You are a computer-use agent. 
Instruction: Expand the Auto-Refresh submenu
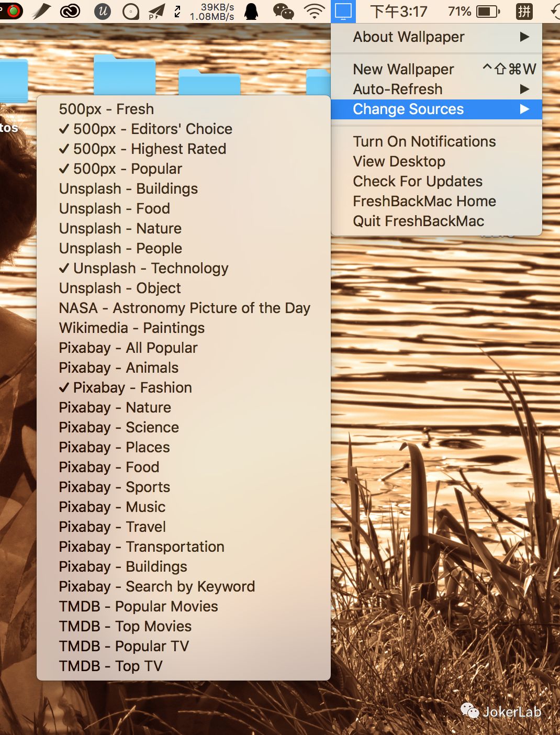(x=436, y=89)
